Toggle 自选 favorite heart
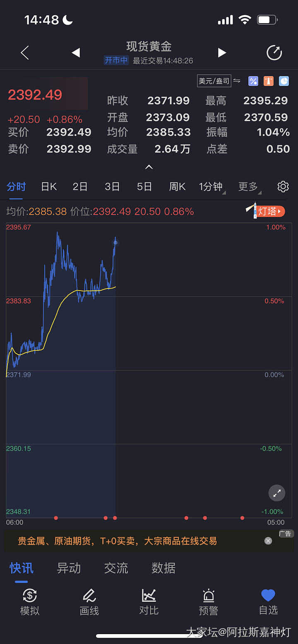The width and height of the screenshot is (298, 644). (268, 602)
